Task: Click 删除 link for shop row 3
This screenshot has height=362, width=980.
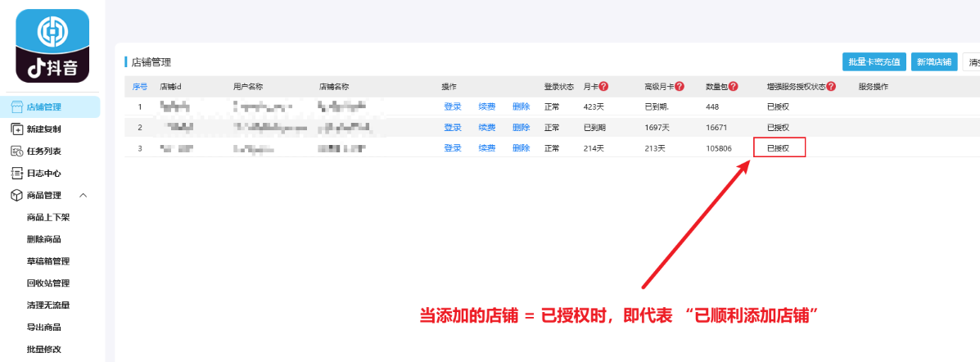Action: [522, 148]
